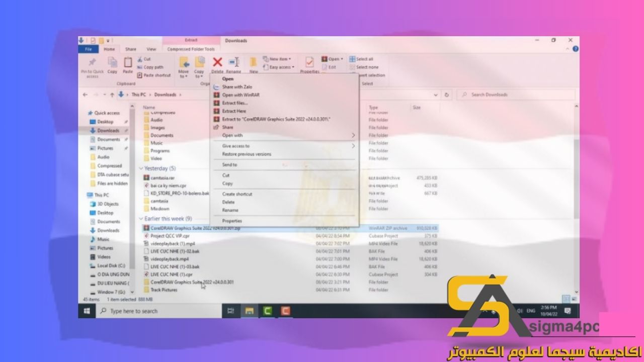Expand the Easy access dropdown
Screen dimensions: 644x362
coord(279,67)
